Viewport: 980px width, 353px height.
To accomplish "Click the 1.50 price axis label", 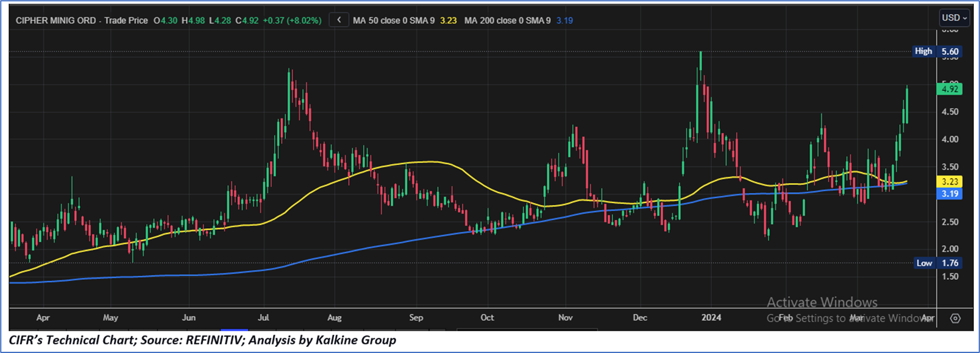I will coord(950,276).
